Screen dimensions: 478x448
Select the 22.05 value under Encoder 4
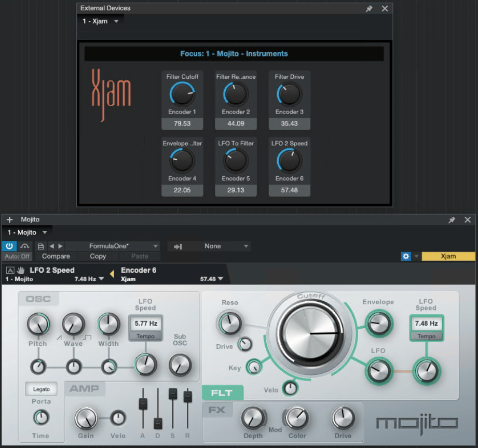[x=182, y=190]
